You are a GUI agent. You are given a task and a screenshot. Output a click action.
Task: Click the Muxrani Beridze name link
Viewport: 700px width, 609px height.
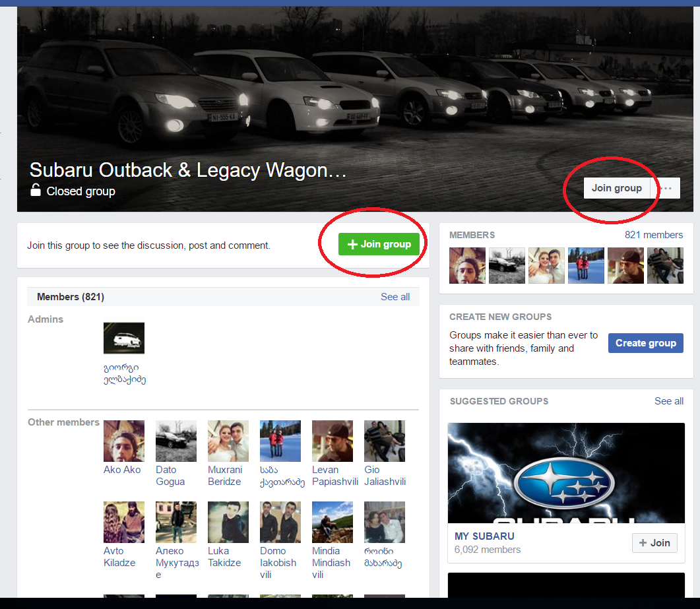[x=225, y=476]
